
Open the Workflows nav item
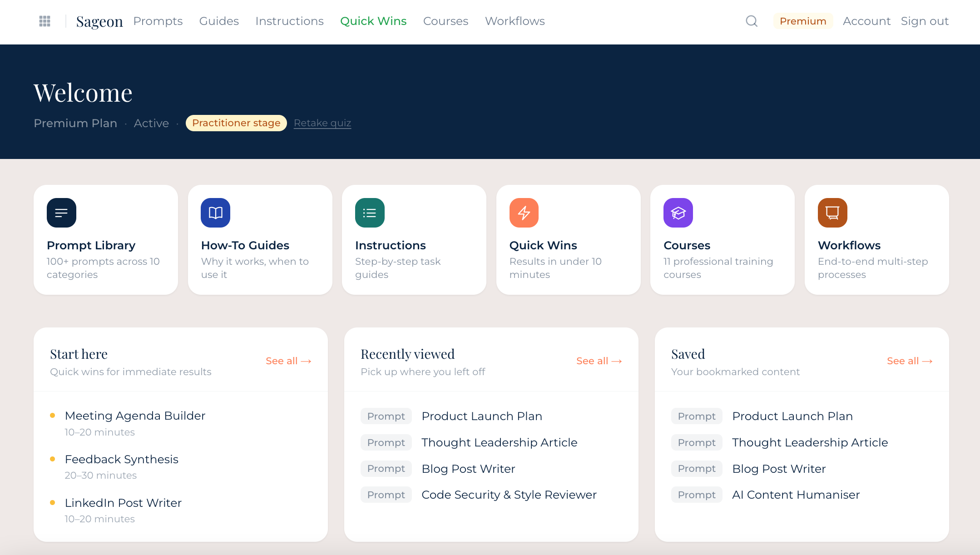515,21
